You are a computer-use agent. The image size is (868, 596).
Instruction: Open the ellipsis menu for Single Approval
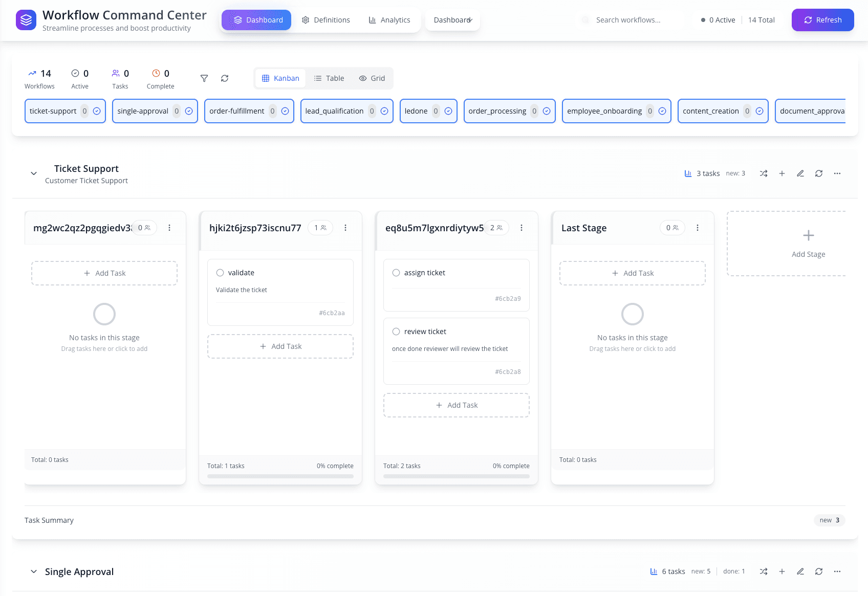pos(837,571)
